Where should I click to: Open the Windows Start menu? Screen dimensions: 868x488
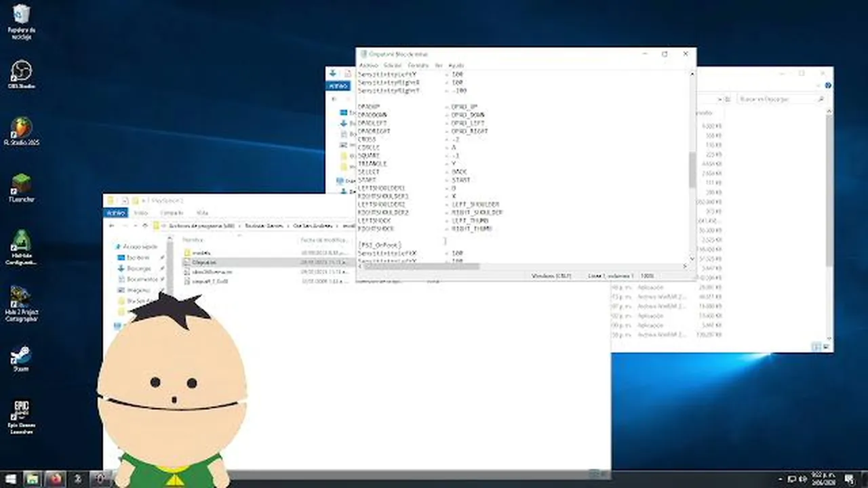tap(11, 479)
